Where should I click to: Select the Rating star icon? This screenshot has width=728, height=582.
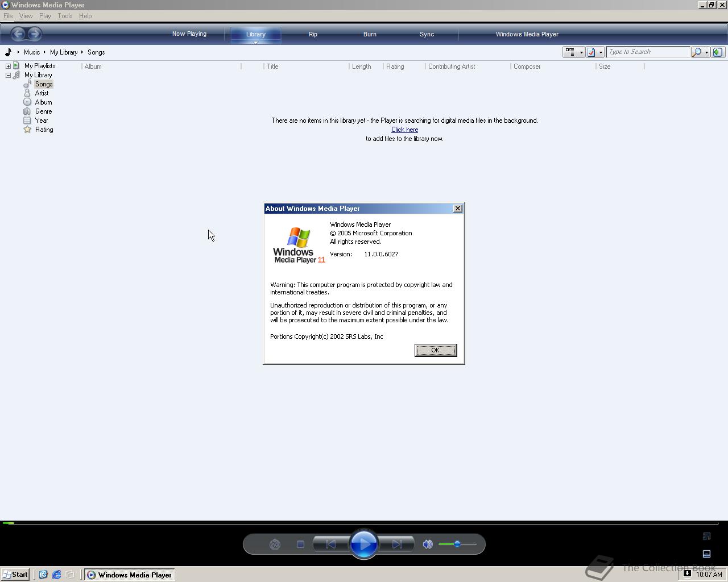pyautogui.click(x=27, y=130)
